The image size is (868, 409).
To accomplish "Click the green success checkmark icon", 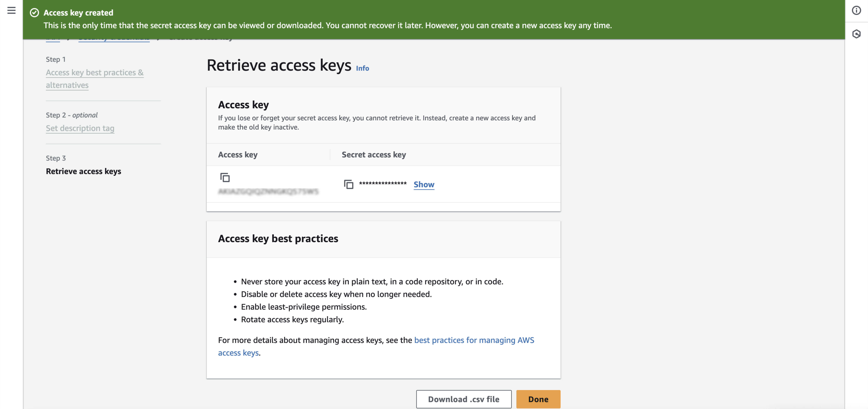I will [34, 13].
